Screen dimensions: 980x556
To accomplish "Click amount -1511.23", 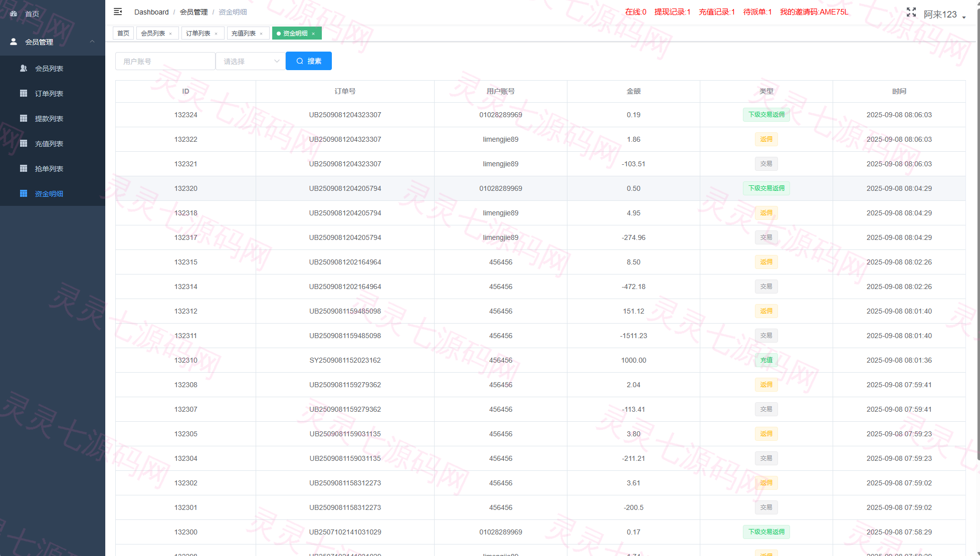I will coord(634,336).
